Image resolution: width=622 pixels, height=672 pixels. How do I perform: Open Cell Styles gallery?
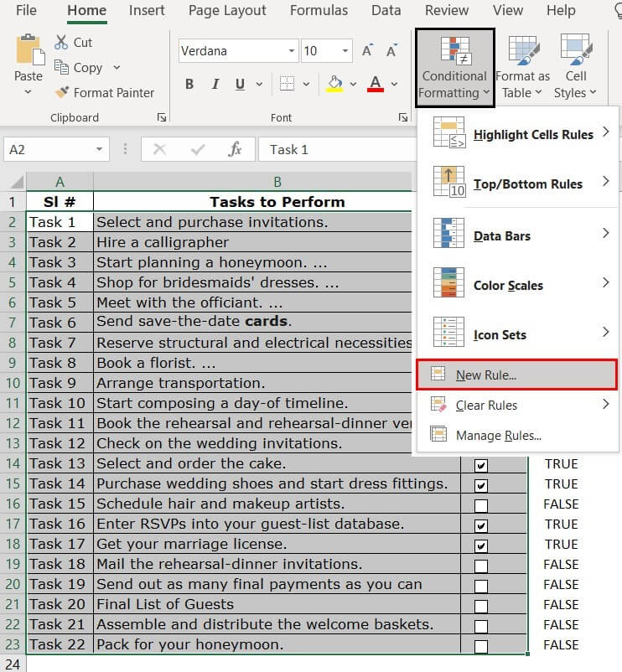[x=575, y=68]
